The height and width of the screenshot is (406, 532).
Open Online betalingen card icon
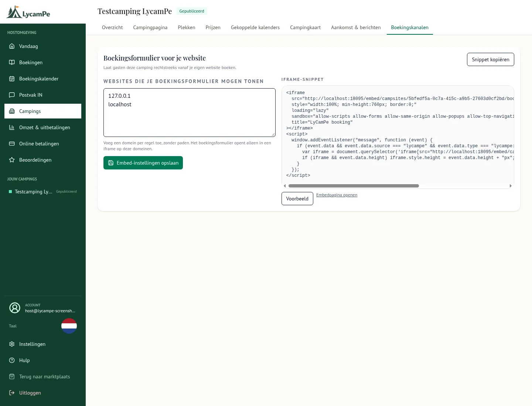pos(12,144)
